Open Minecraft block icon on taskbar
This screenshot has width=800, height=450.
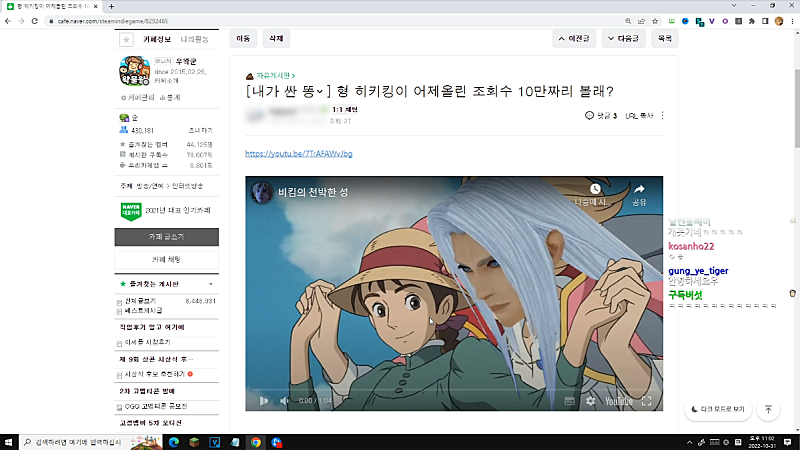coord(194,442)
